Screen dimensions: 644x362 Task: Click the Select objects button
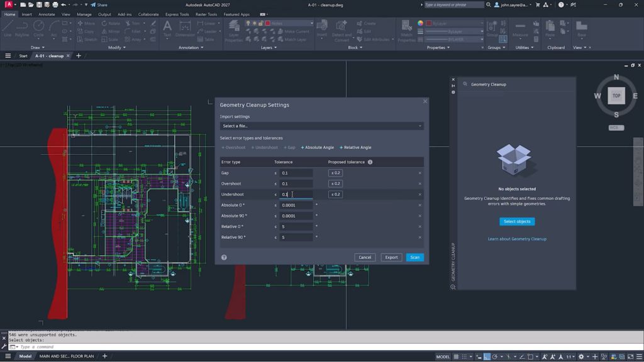tap(517, 222)
